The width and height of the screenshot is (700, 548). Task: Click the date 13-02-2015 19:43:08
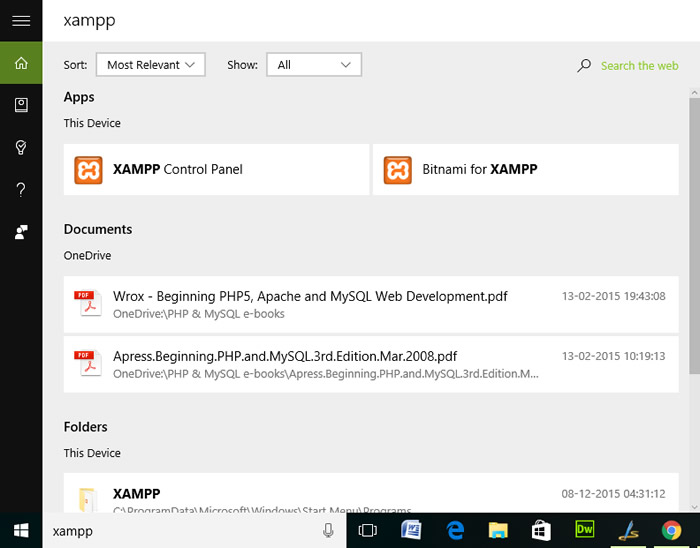[613, 296]
